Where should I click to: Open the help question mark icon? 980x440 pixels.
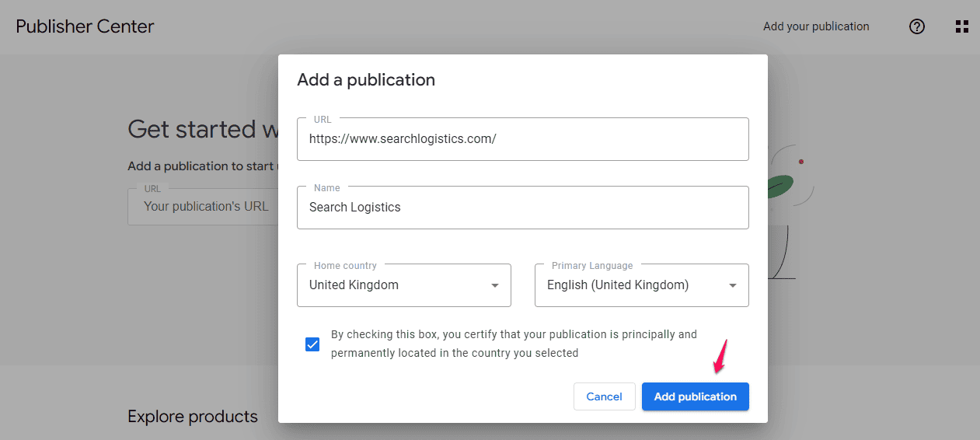click(x=917, y=26)
